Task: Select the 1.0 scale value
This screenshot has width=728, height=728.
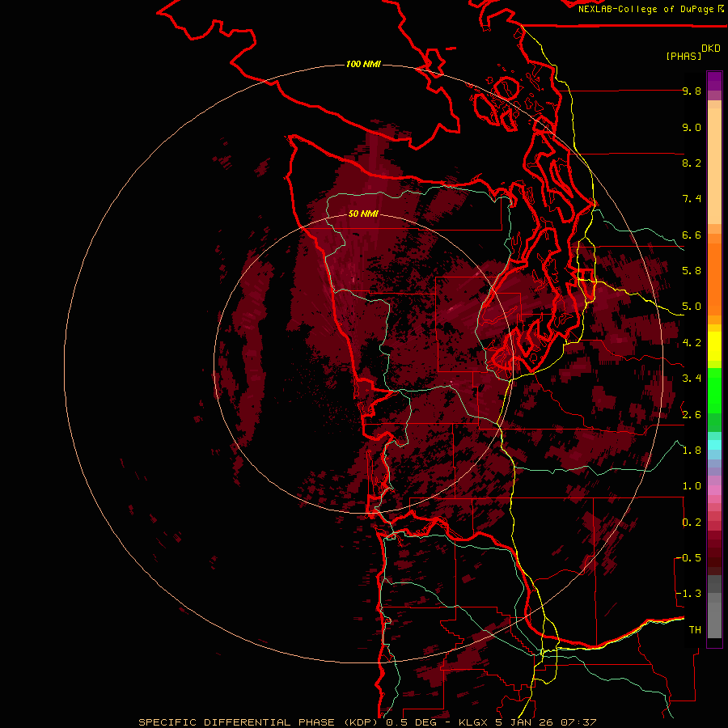Action: point(692,487)
